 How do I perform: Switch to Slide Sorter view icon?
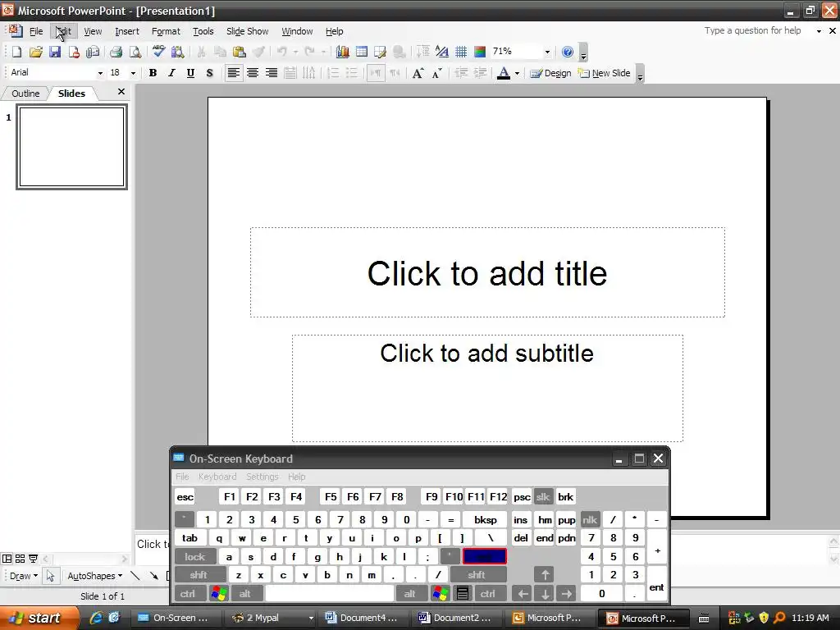pyautogui.click(x=20, y=559)
